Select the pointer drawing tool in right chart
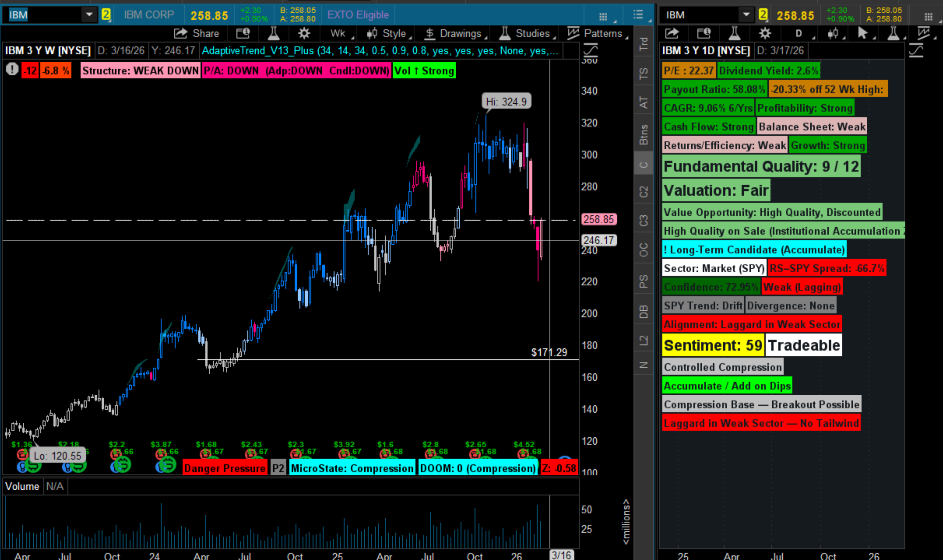The width and height of the screenshot is (943, 560). pos(863,34)
